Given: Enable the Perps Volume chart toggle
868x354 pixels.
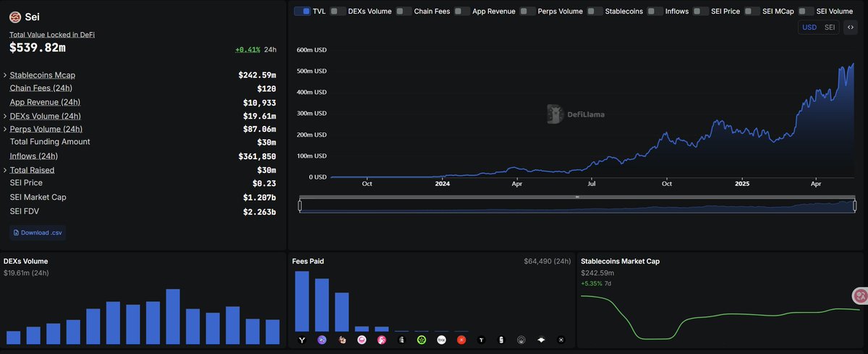Looking at the screenshot, I should click(x=527, y=12).
